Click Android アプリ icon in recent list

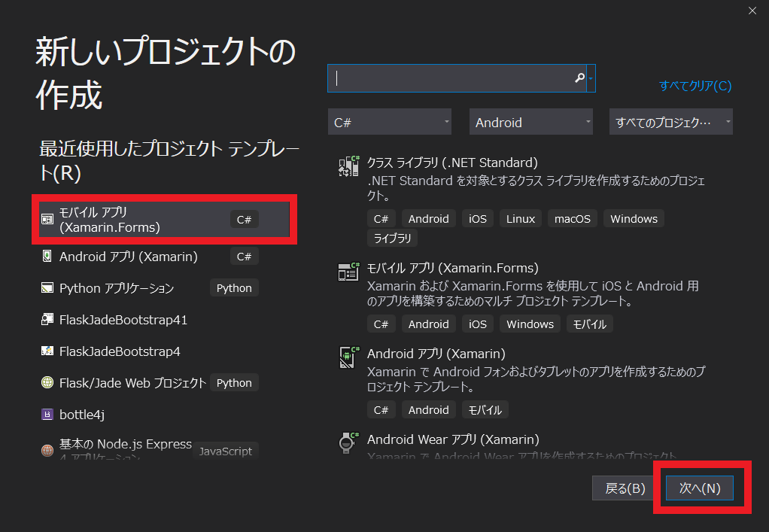[47, 256]
